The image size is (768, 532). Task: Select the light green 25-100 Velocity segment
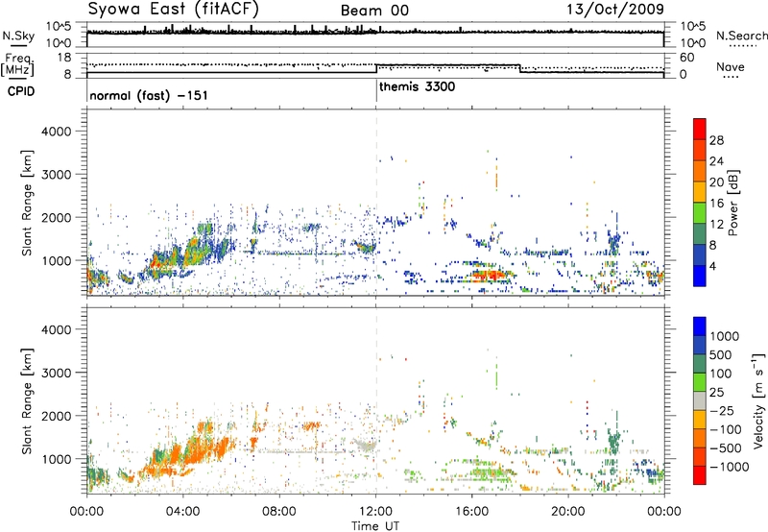[x=700, y=382]
